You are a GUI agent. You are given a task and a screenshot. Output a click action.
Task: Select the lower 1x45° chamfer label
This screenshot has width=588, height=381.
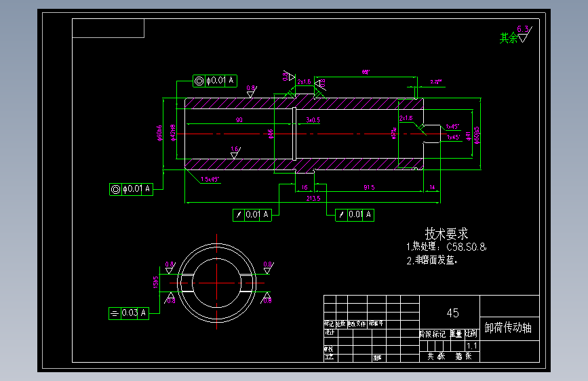(453, 137)
